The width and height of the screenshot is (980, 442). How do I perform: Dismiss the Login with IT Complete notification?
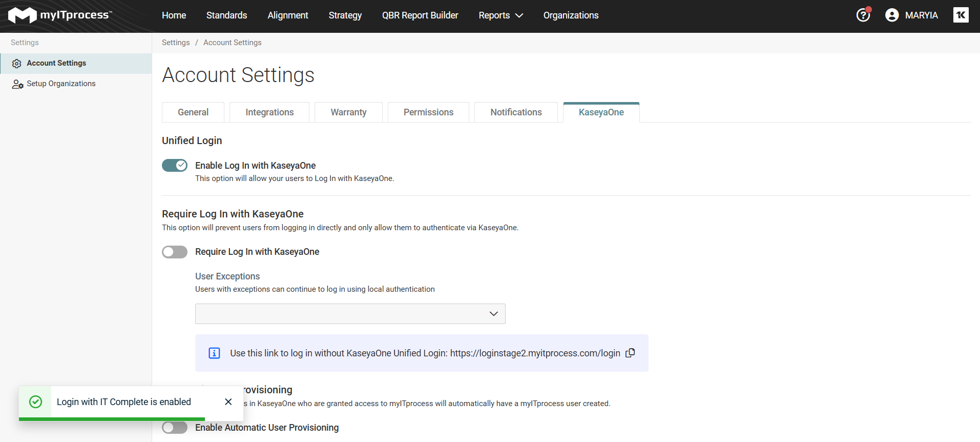tap(228, 401)
